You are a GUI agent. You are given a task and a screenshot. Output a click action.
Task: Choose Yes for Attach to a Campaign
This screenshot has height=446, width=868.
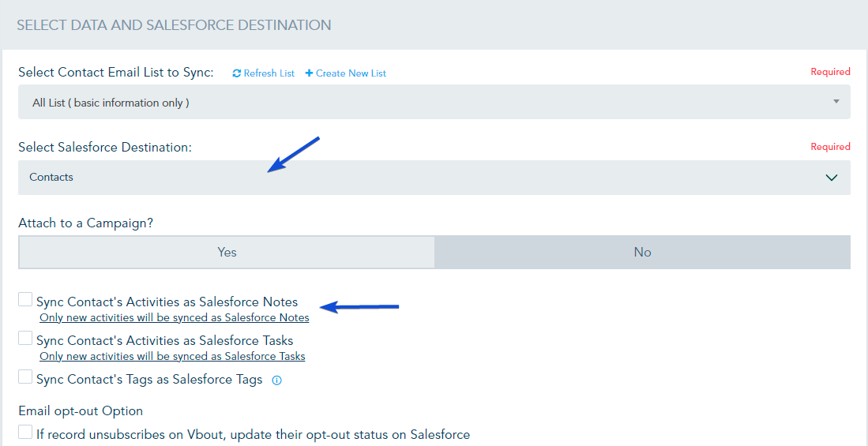tap(227, 253)
